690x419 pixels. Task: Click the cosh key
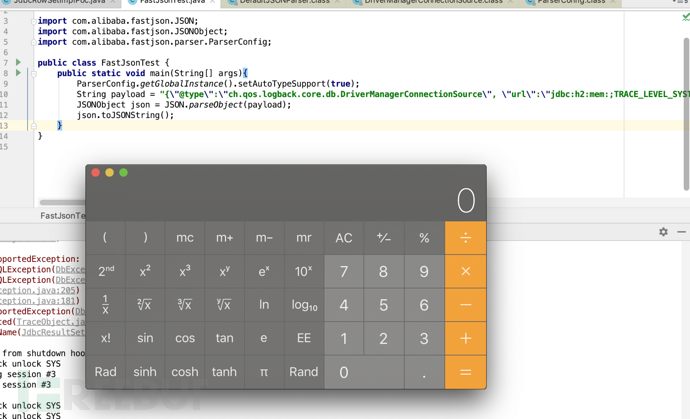[185, 372]
